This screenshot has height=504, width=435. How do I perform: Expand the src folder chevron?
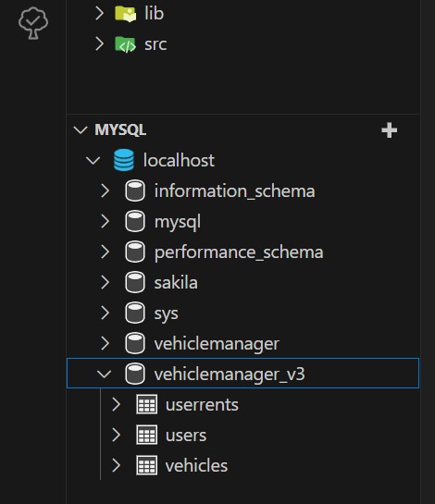tap(99, 43)
